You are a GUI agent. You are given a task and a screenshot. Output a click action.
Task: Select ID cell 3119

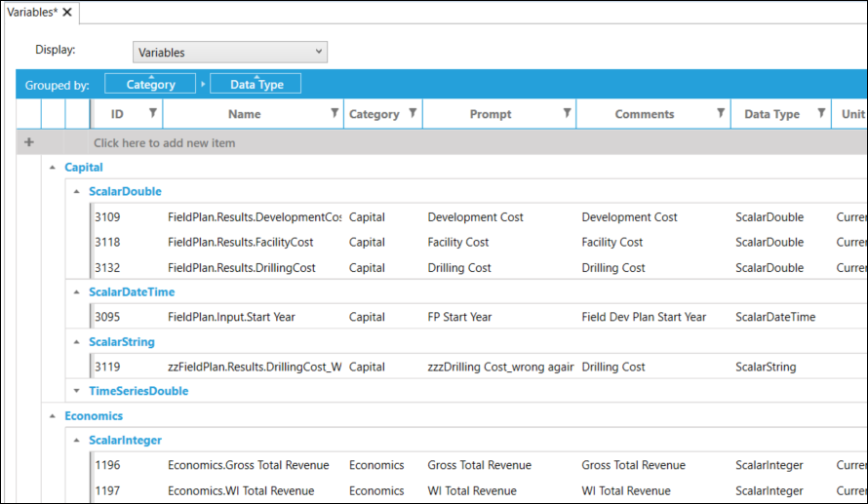pos(107,367)
